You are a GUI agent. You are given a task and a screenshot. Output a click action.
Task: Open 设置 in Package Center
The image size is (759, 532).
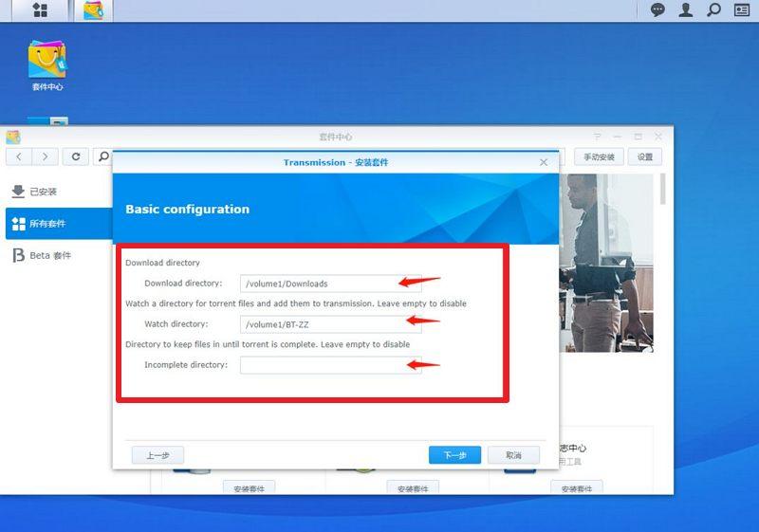click(645, 156)
